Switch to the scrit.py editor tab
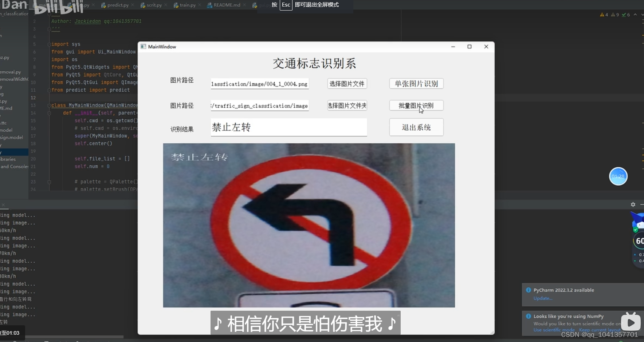The width and height of the screenshot is (644, 342). pos(154,5)
